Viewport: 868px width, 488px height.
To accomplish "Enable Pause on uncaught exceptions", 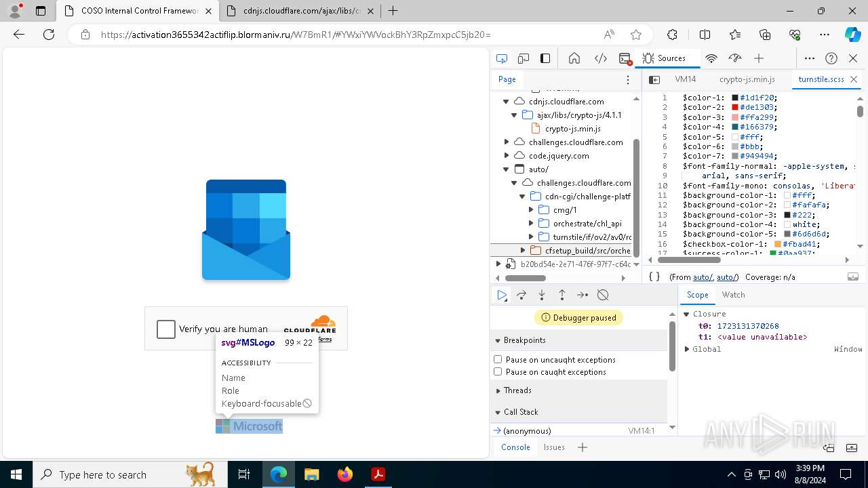I will tap(498, 359).
